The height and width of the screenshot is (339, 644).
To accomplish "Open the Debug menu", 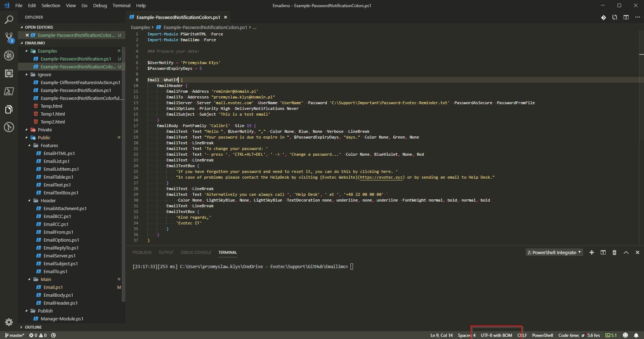I will tap(100, 5).
